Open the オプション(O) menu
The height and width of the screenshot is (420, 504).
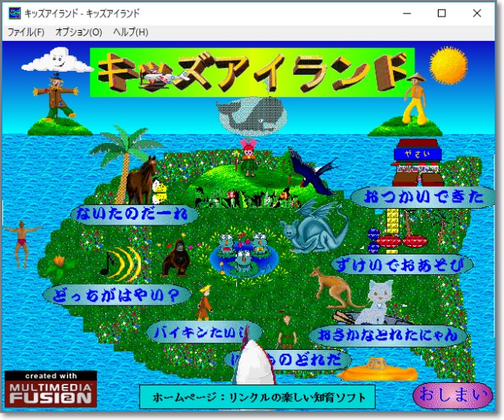pyautogui.click(x=79, y=32)
